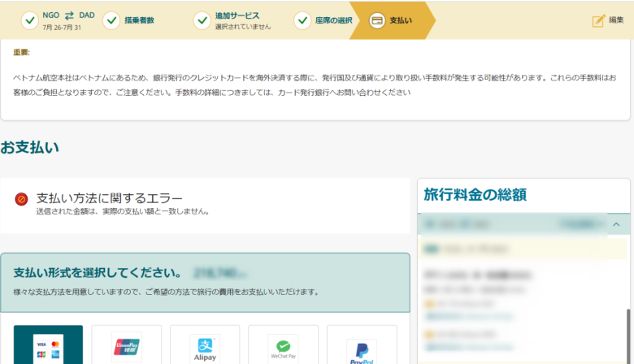This screenshot has height=364, width=634.
Task: Expand the NGO DAD flight step
Action: click(x=62, y=20)
